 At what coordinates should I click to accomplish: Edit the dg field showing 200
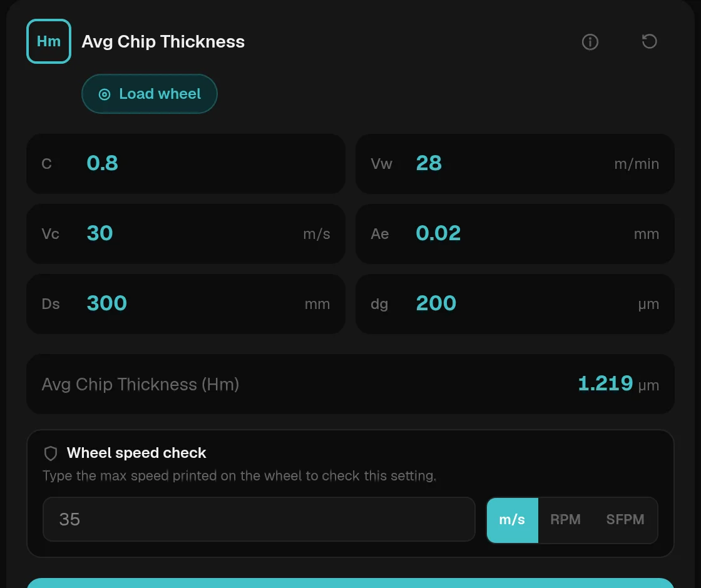pyautogui.click(x=514, y=304)
